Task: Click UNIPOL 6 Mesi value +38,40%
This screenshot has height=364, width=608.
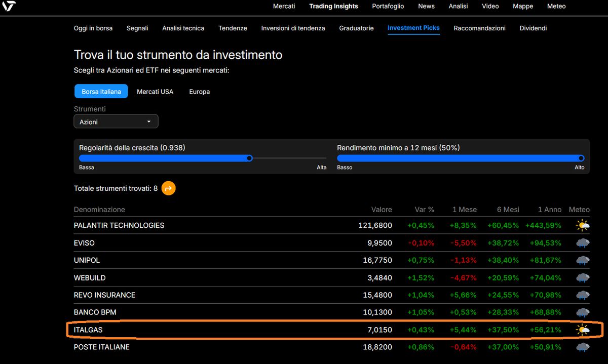Action: (503, 260)
